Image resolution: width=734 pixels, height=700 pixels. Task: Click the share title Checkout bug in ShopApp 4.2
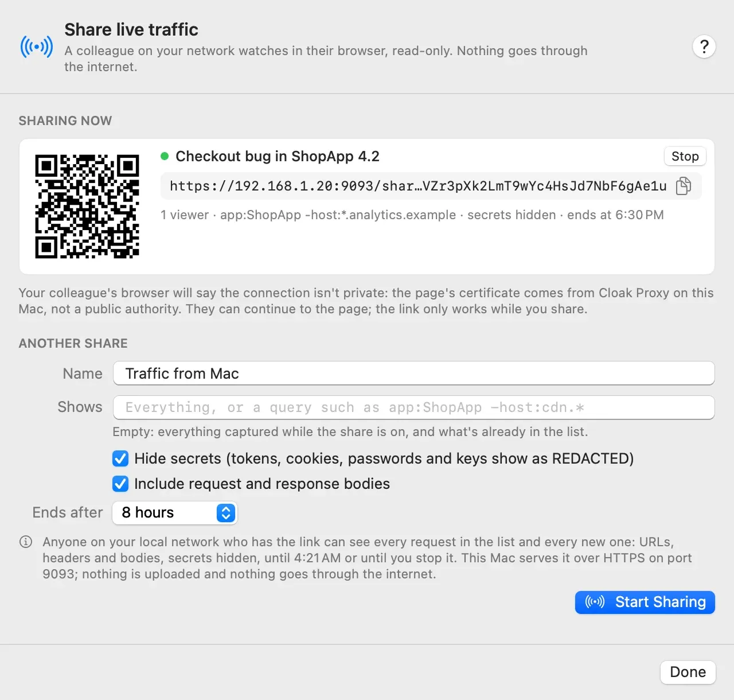click(278, 156)
